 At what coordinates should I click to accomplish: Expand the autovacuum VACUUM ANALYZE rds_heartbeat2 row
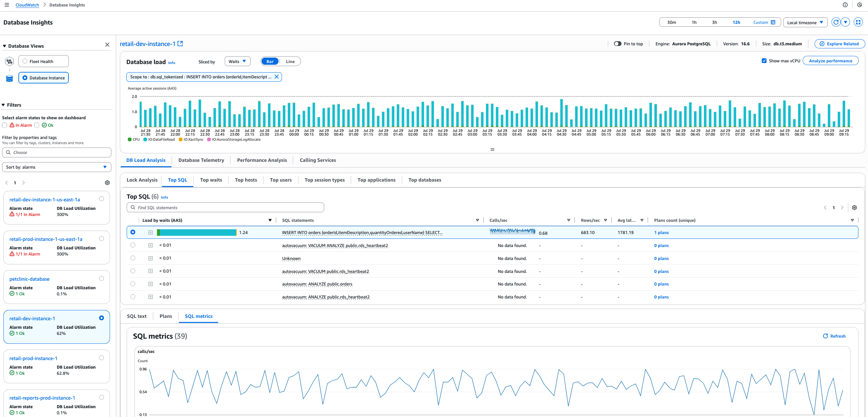click(x=150, y=245)
